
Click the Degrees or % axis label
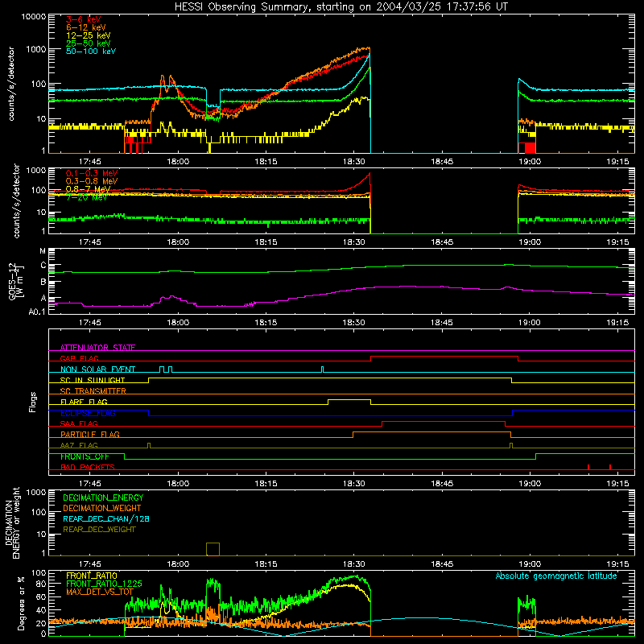pos(21,603)
